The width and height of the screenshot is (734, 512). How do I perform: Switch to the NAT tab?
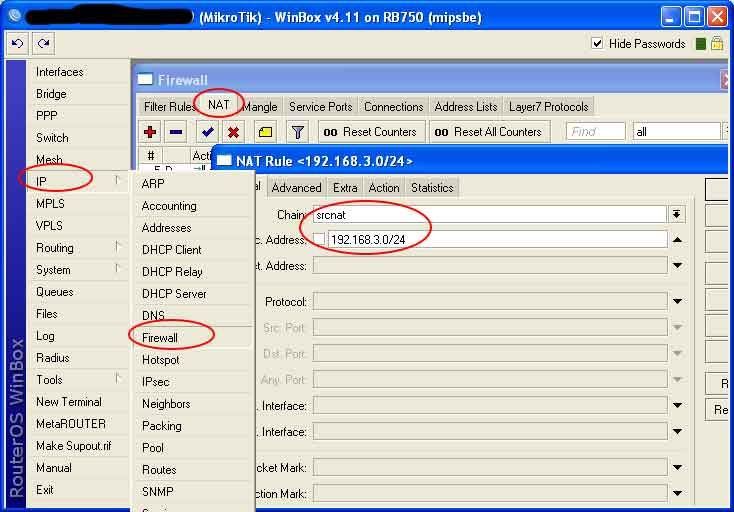pyautogui.click(x=219, y=104)
